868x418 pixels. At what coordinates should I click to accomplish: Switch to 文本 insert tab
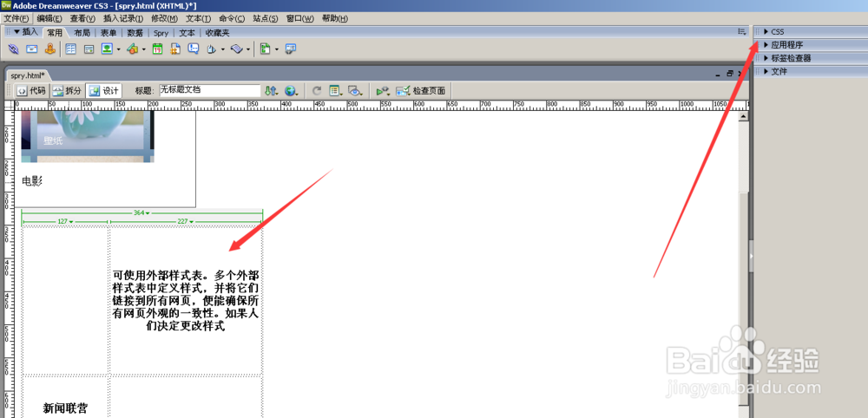(187, 33)
